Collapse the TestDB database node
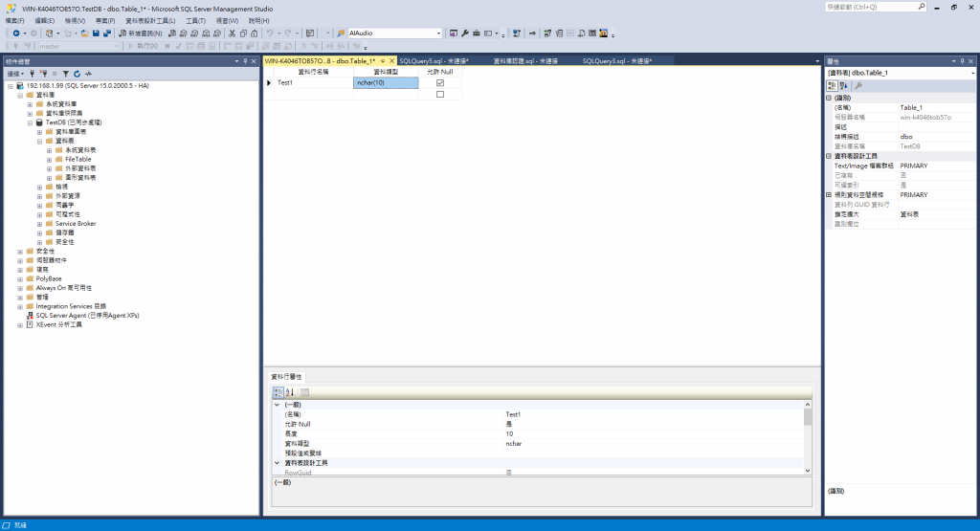The width and height of the screenshot is (980, 531). [x=30, y=123]
